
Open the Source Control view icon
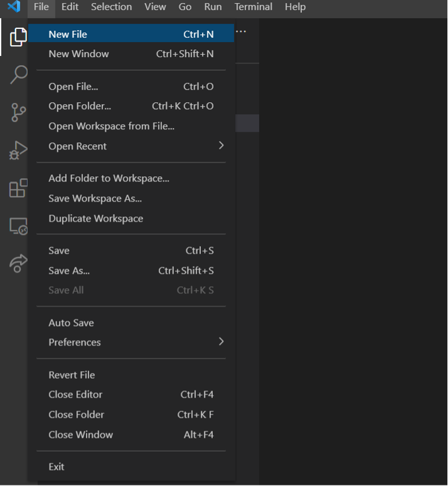[x=18, y=112]
